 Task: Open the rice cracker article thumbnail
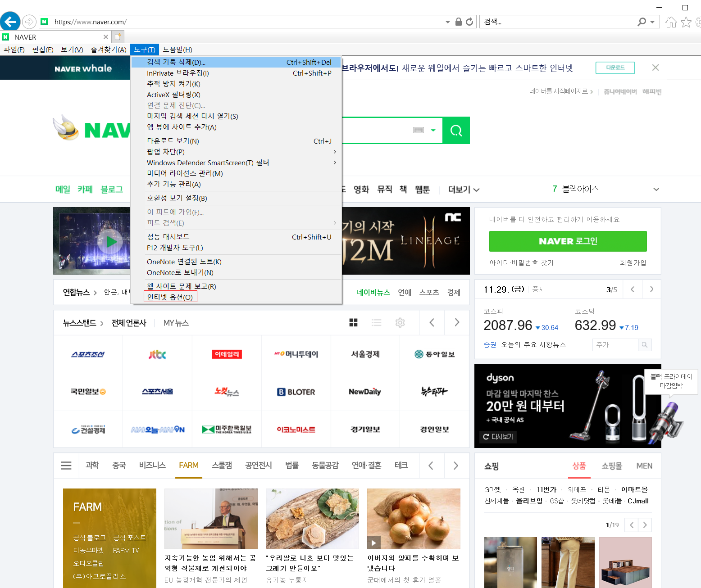[312, 519]
